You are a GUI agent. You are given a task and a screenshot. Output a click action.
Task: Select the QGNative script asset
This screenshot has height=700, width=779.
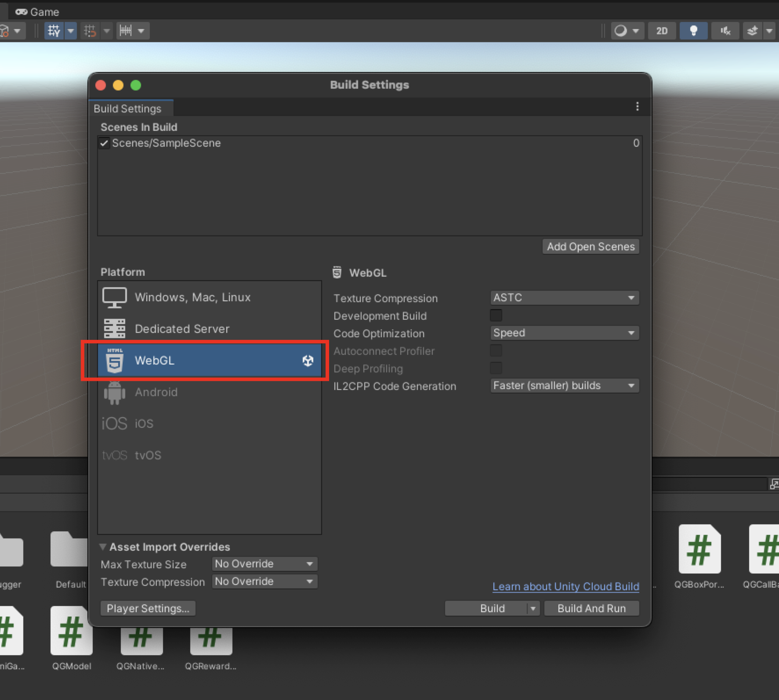tap(141, 649)
